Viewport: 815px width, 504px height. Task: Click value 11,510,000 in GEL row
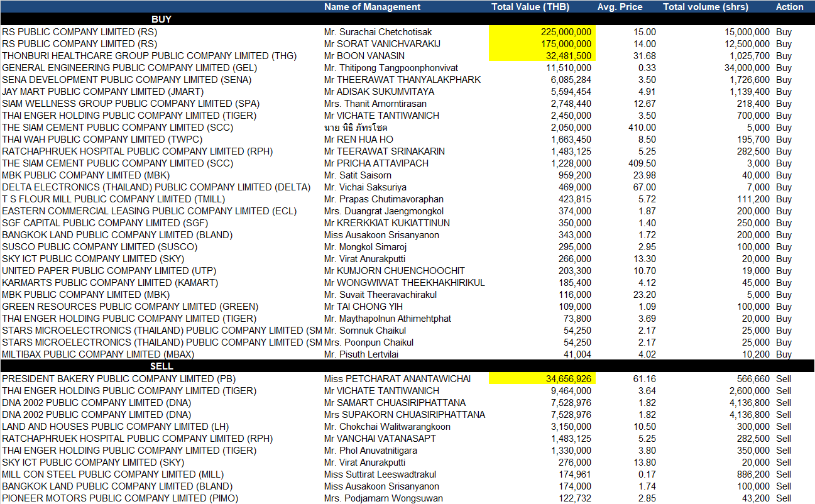569,68
